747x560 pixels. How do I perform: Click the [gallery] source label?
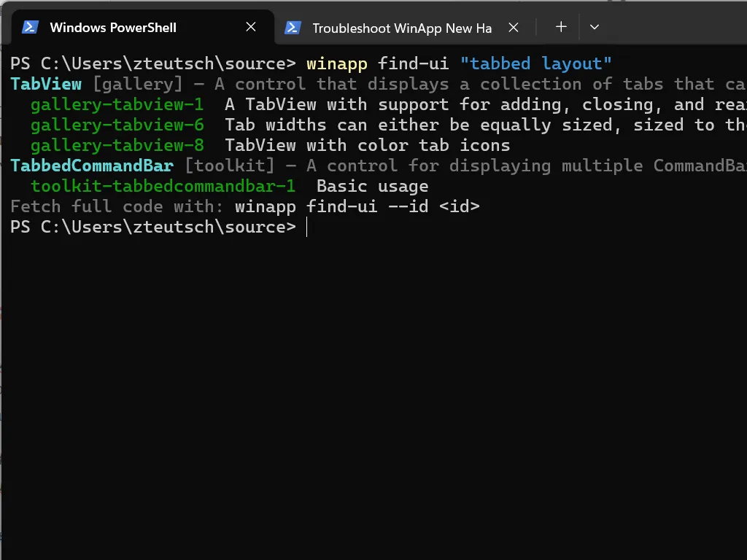[138, 85]
